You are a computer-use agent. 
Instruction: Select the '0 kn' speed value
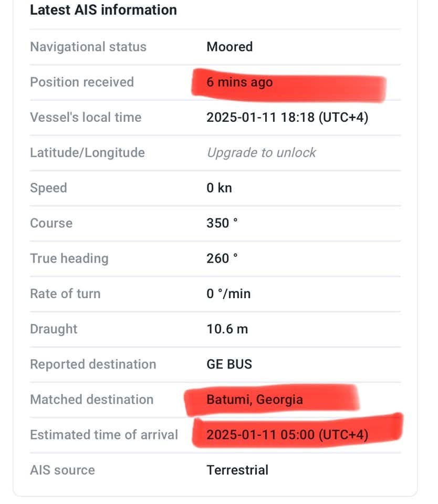[219, 188]
